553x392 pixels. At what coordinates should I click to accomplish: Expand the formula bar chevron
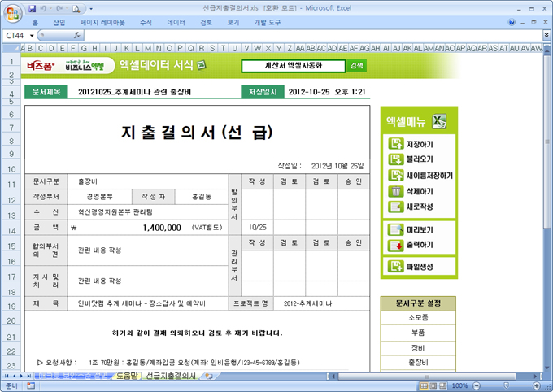coord(546,35)
